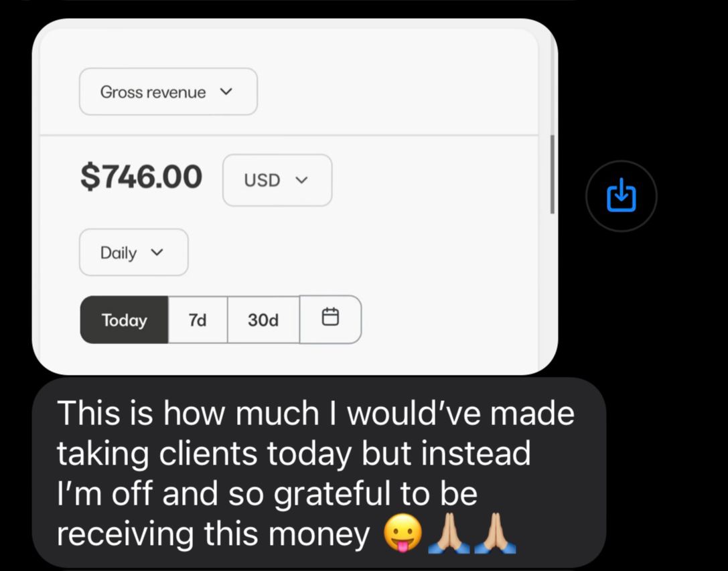Tap the blue save image icon
728x571 pixels.
click(x=622, y=196)
